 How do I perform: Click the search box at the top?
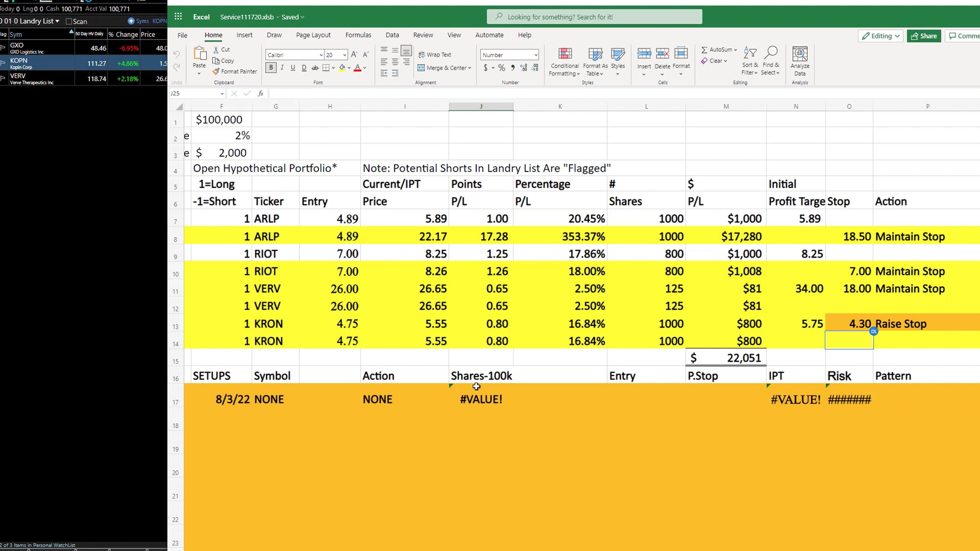coord(594,17)
